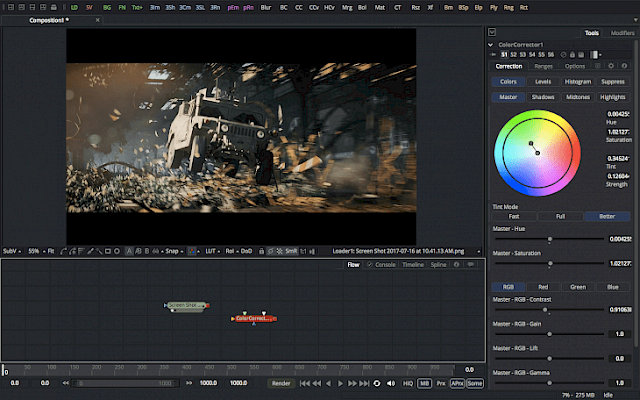
Task: Toggle MB motion blur button
Action: (424, 383)
